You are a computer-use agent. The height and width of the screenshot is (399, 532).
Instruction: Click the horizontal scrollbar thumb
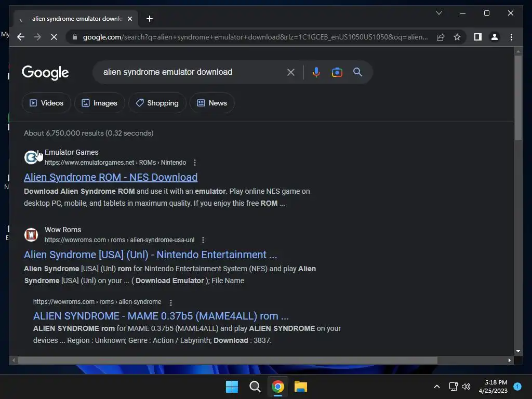tap(228, 361)
